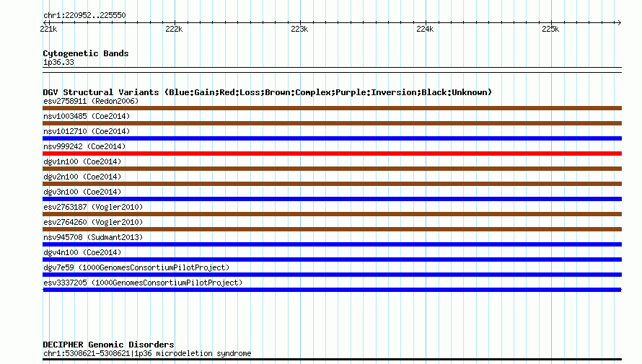Image resolution: width=642 pixels, height=364 pixels.
Task: Click the 224k ruler label
Action: pos(425,29)
